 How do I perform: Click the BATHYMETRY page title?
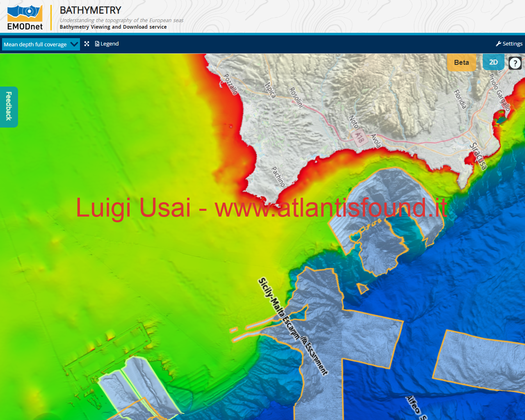(x=91, y=10)
